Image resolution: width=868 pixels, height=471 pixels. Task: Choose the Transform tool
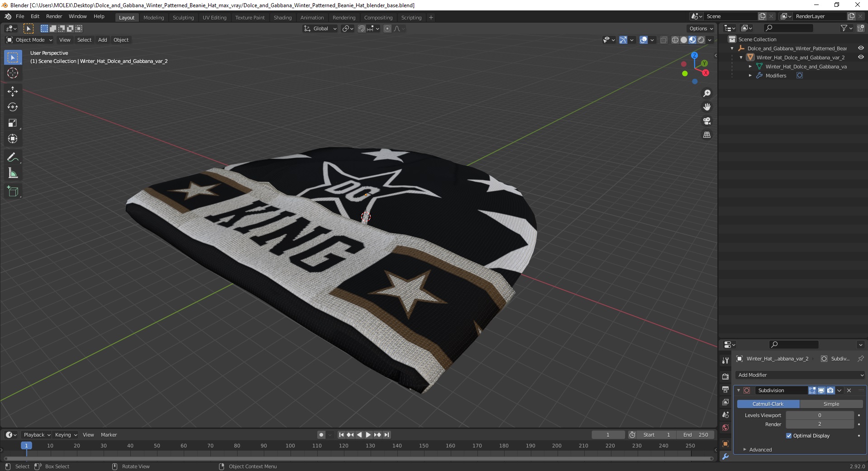tap(13, 139)
